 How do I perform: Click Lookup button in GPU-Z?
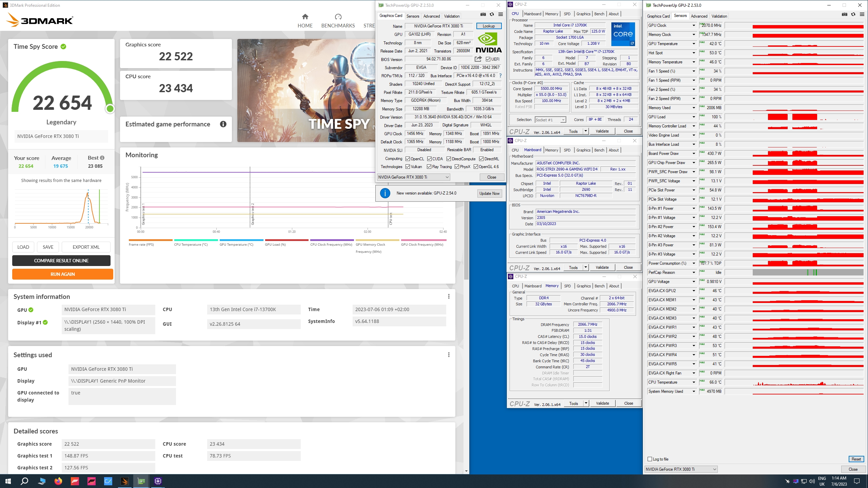tap(489, 26)
